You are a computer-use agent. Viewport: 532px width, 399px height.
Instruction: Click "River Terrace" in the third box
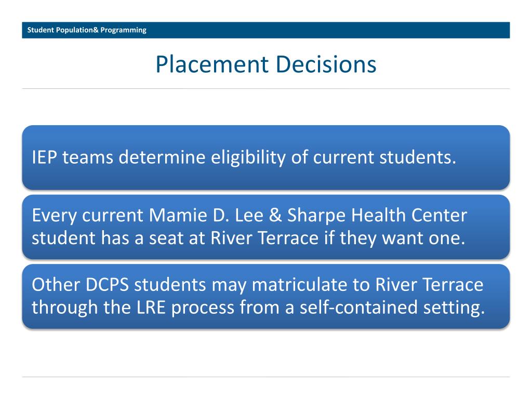(x=429, y=284)
